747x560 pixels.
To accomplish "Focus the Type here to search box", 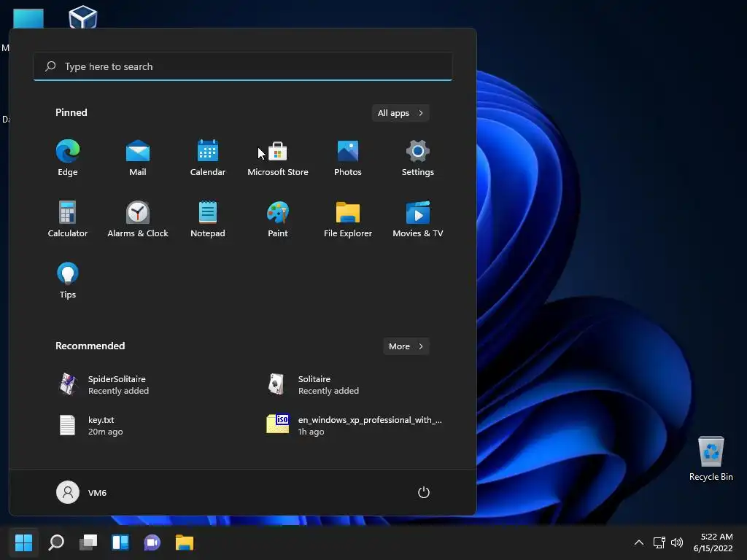I will point(243,66).
